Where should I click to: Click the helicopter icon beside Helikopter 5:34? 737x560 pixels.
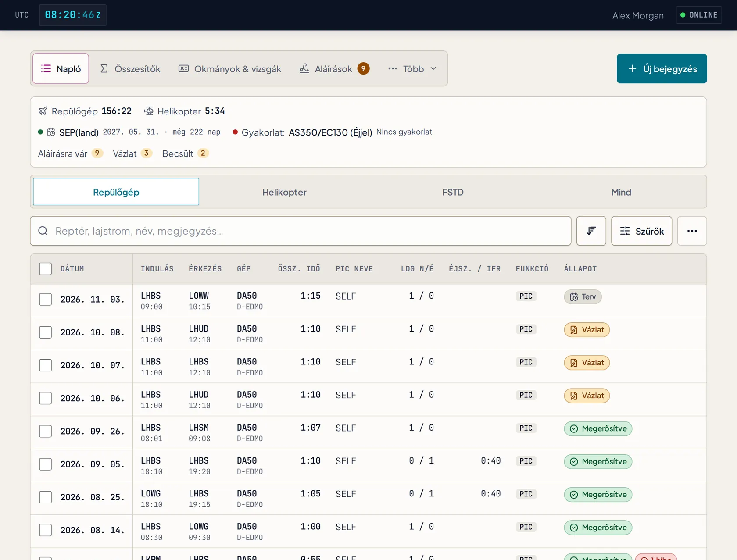pyautogui.click(x=149, y=111)
